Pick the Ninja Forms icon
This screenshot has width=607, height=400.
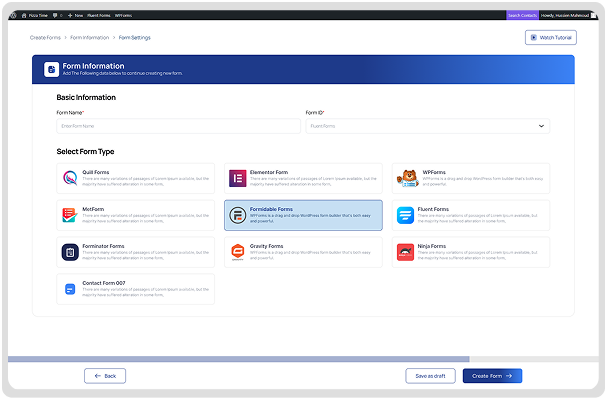[405, 252]
